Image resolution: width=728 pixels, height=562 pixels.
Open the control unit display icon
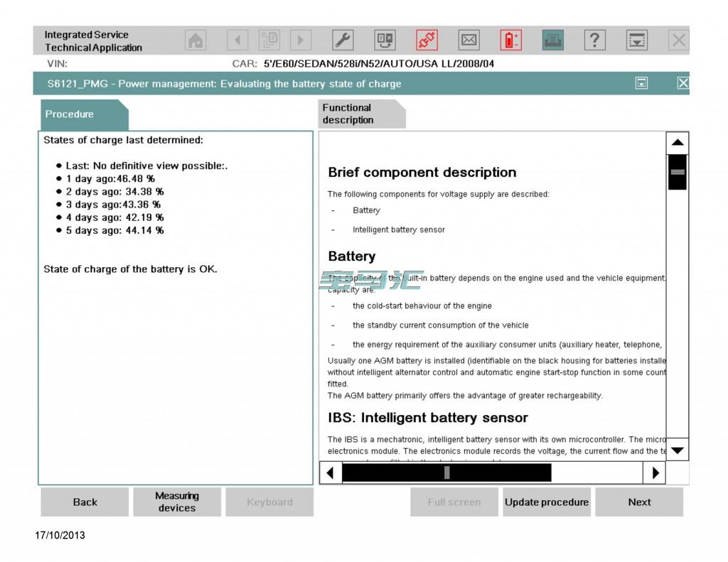385,40
